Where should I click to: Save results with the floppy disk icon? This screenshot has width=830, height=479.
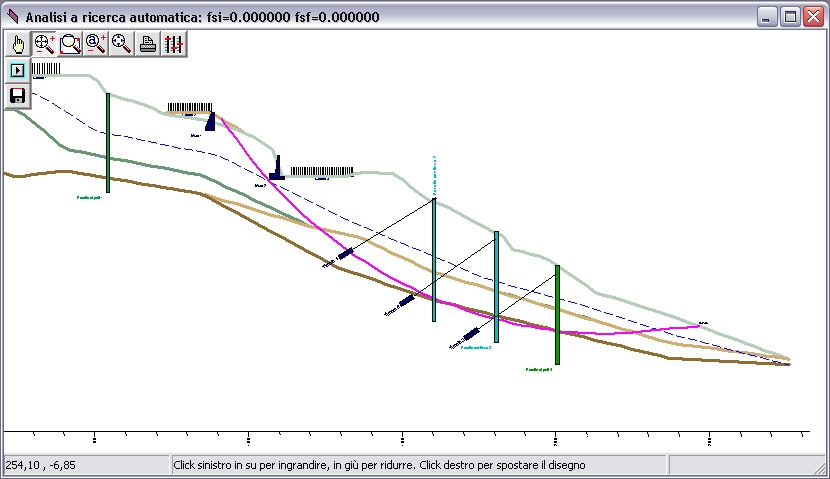(17, 96)
